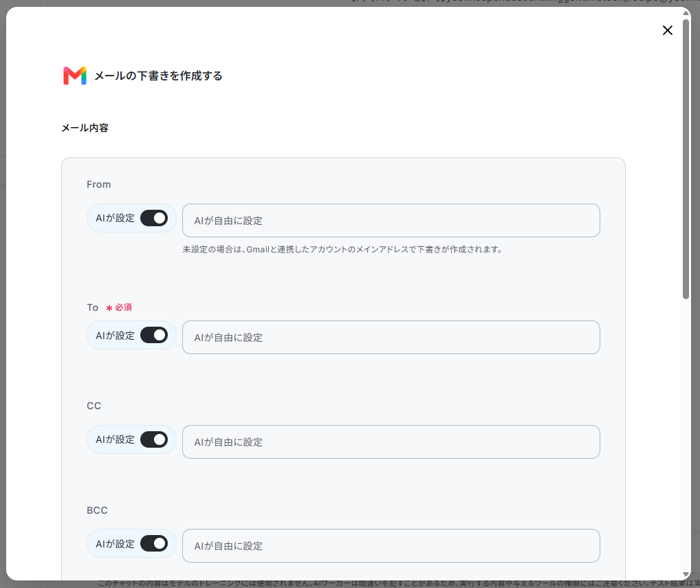Focus the From address input field

click(391, 221)
